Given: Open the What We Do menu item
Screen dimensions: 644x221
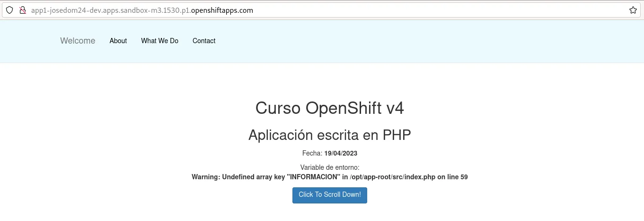Looking at the screenshot, I should click(x=159, y=41).
